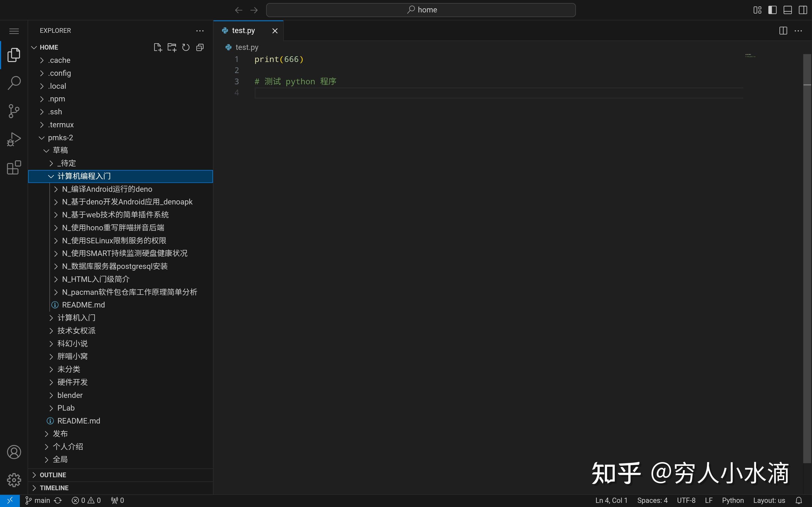Switch to the test.py editor tab

[x=243, y=30]
